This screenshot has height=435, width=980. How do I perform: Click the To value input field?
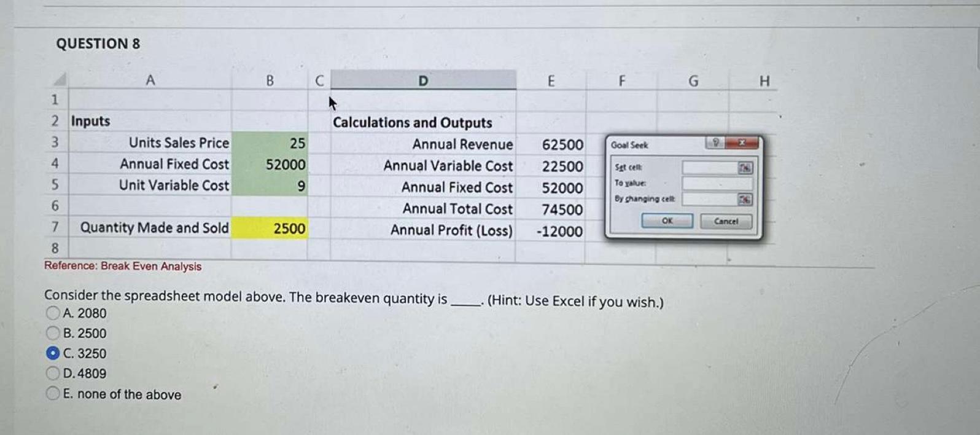(x=717, y=183)
